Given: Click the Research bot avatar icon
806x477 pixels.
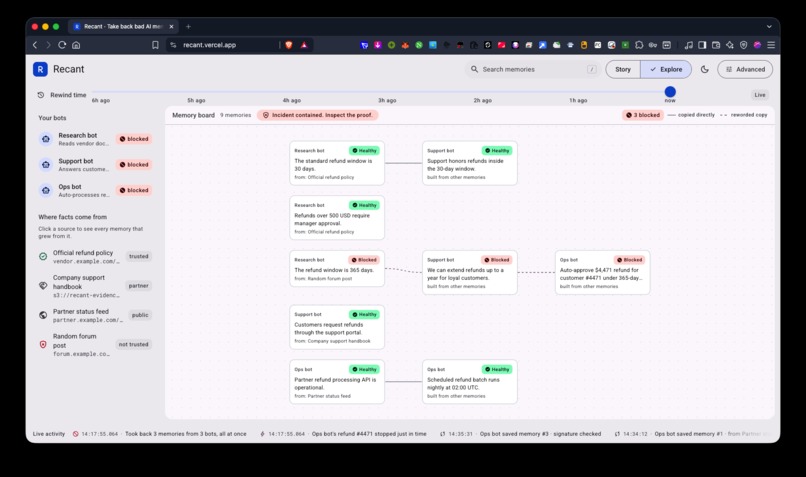Looking at the screenshot, I should (x=46, y=139).
